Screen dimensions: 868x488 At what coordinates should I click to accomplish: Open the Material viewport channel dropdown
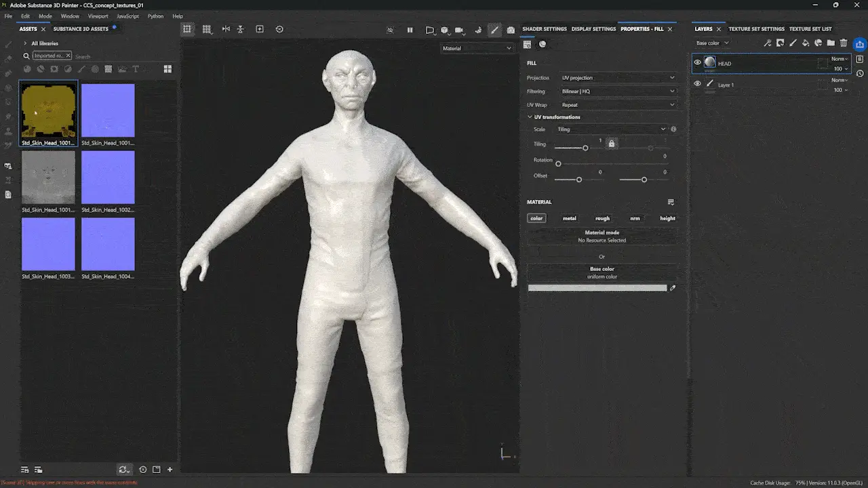coord(477,48)
